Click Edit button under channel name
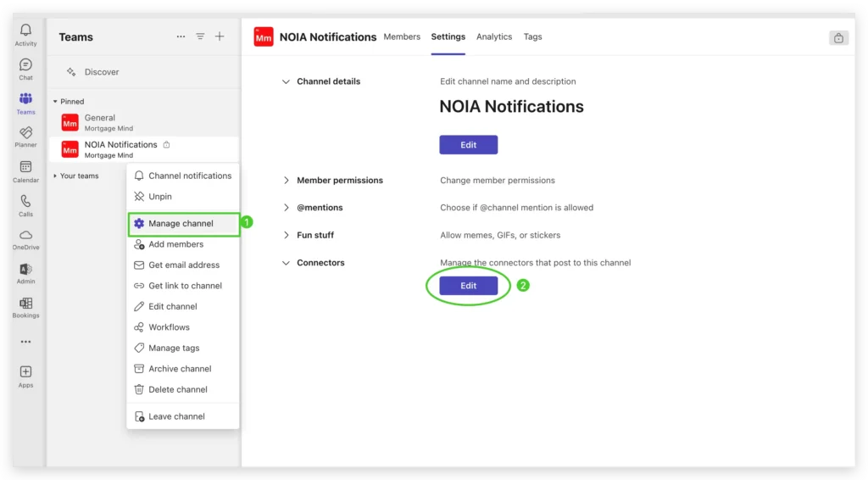Viewport: 868px width, 480px height. click(x=468, y=145)
